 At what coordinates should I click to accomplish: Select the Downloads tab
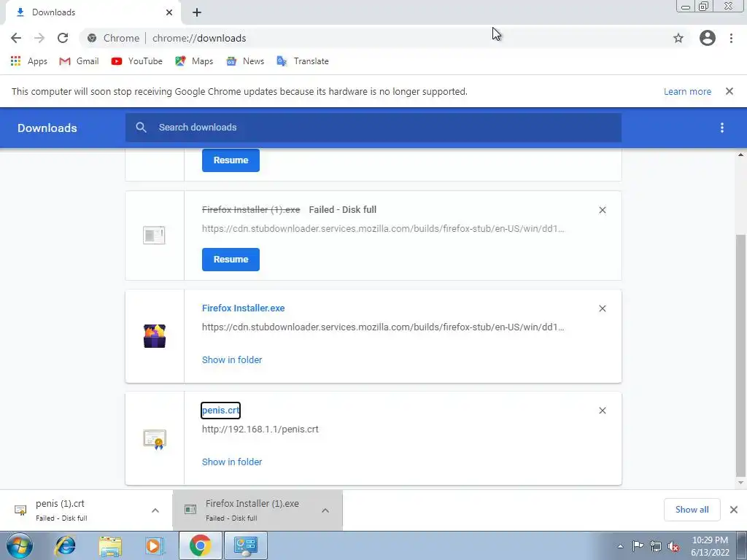point(93,12)
